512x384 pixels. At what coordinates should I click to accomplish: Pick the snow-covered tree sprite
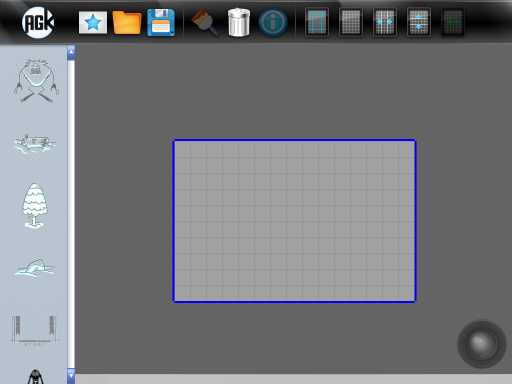(35, 206)
